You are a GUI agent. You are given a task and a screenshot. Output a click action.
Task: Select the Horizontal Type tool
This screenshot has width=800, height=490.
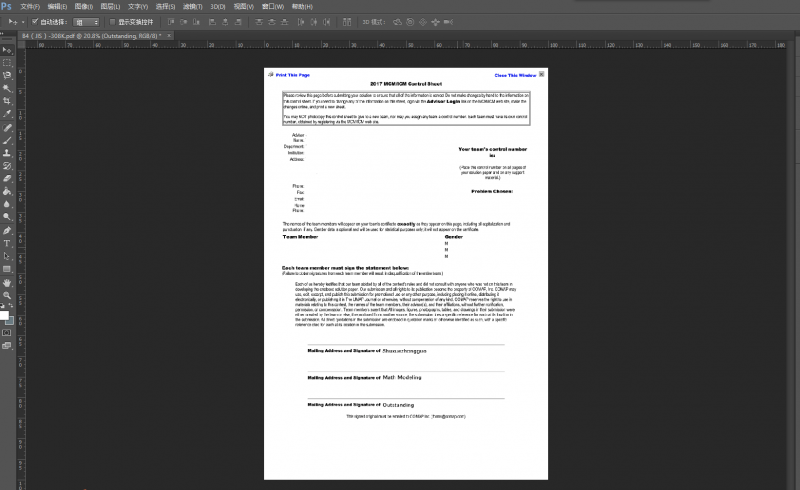(x=7, y=243)
